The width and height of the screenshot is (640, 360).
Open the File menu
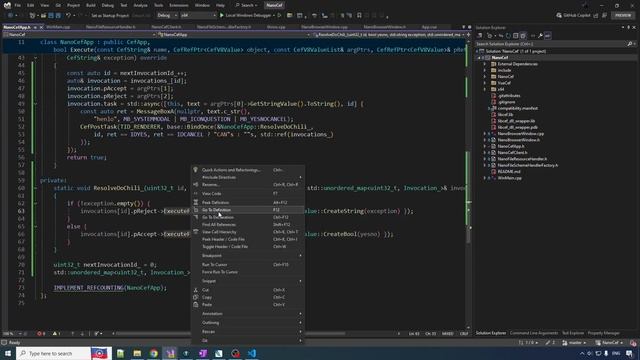(18, 5)
